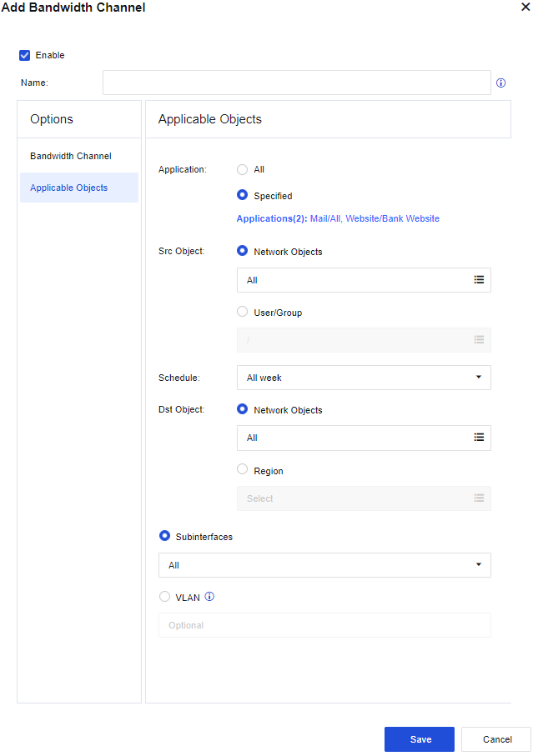The width and height of the screenshot is (538, 756).
Task: Select the Specified application radio button
Action: 243,195
